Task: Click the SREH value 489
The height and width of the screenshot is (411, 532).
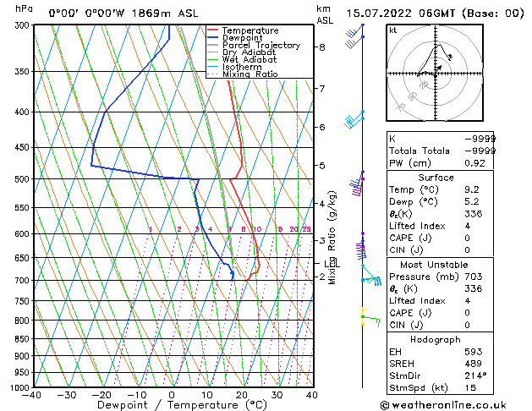Action: 474,364
